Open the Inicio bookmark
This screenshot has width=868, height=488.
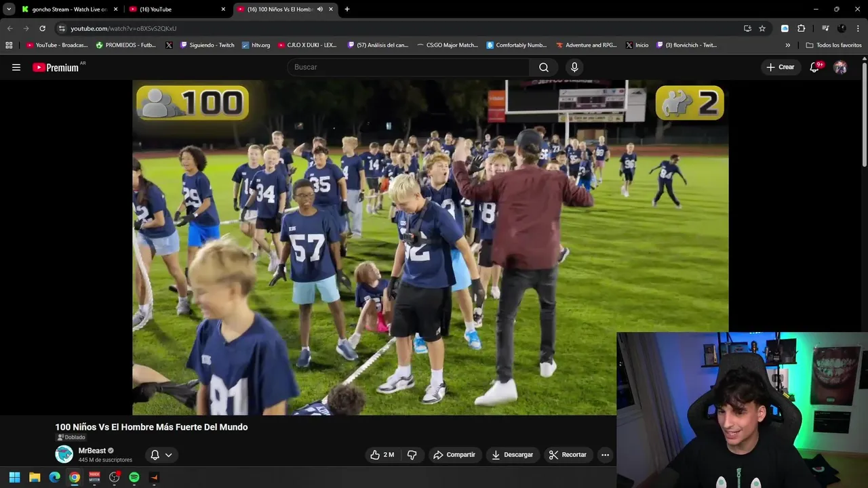(637, 45)
